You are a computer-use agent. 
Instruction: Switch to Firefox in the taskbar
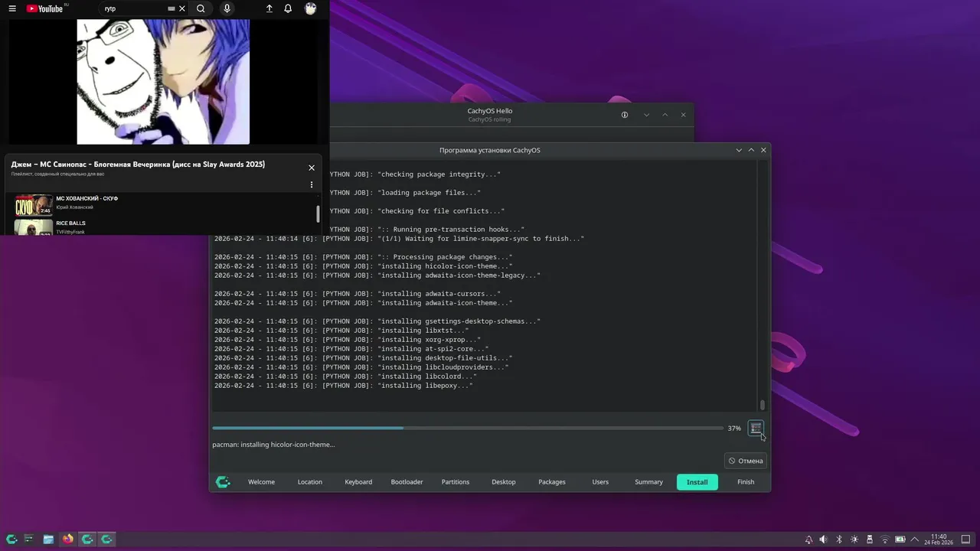(68, 540)
